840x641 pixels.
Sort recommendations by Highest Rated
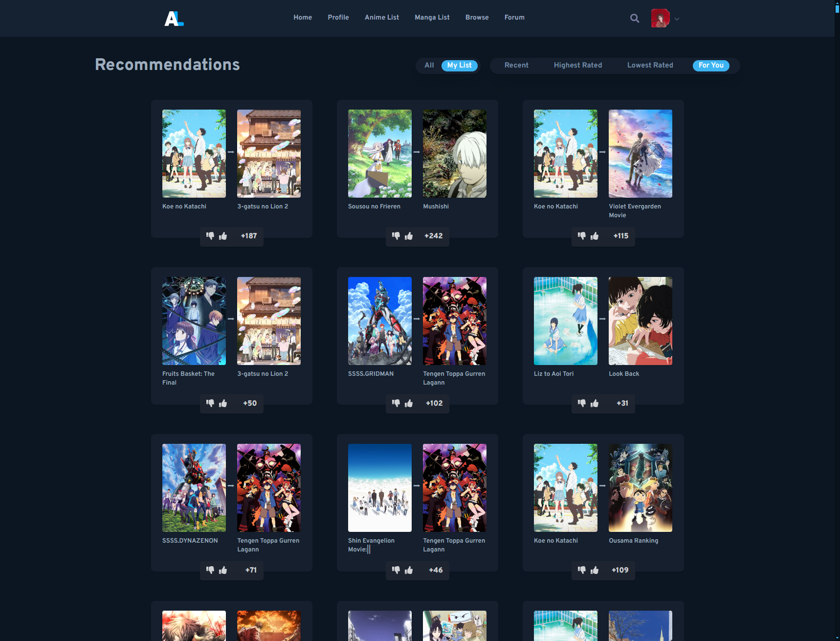pyautogui.click(x=577, y=66)
